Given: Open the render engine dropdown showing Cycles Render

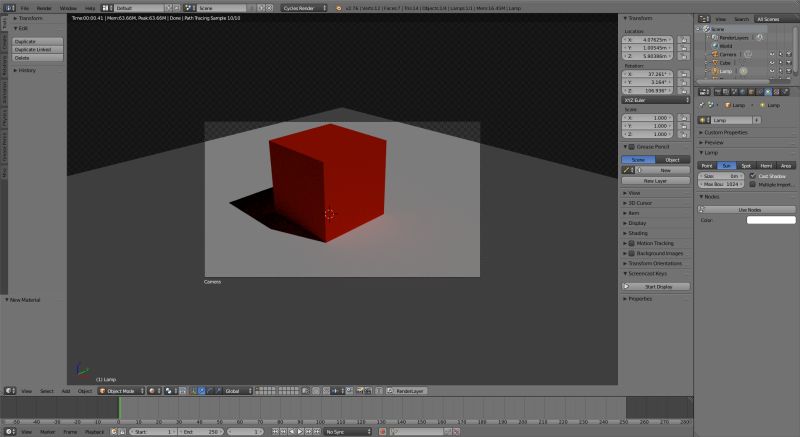Looking at the screenshot, I should click(304, 8).
